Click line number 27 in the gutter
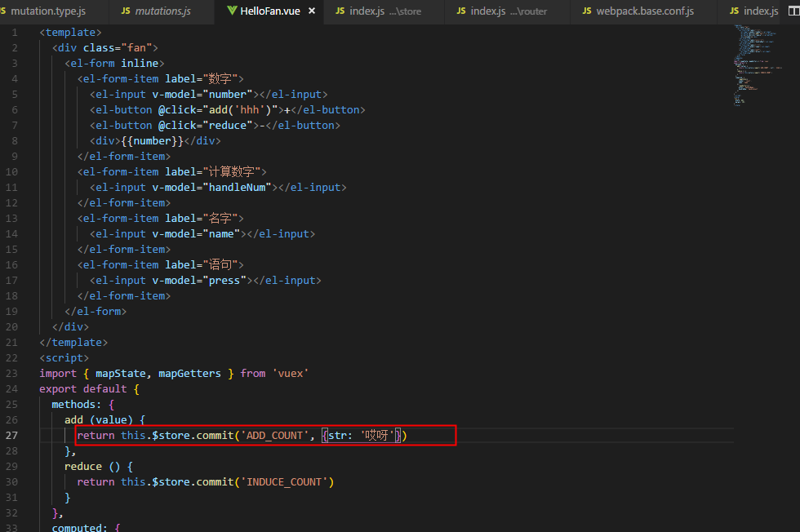This screenshot has width=800, height=532. (11, 436)
